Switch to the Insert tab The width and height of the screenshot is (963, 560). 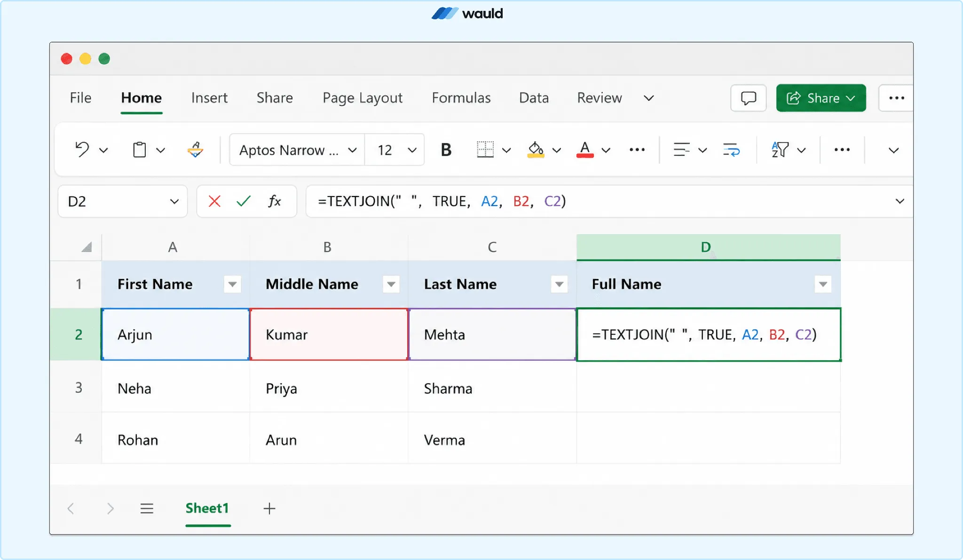tap(209, 98)
